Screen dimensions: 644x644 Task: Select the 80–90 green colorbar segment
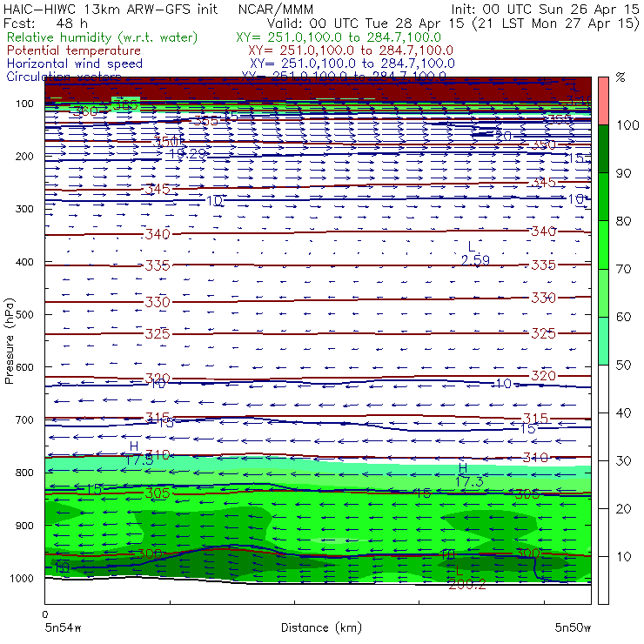(x=603, y=197)
